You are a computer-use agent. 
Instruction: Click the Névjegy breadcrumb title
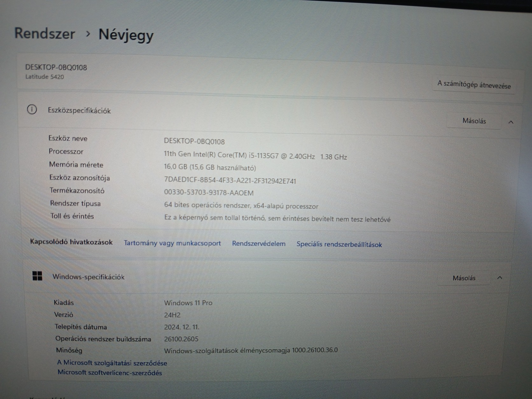126,35
